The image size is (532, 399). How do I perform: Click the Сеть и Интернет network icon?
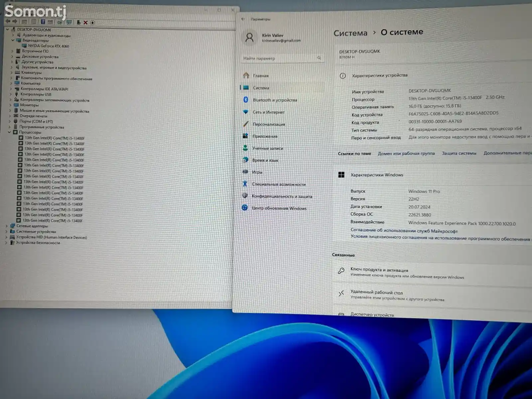(x=246, y=112)
